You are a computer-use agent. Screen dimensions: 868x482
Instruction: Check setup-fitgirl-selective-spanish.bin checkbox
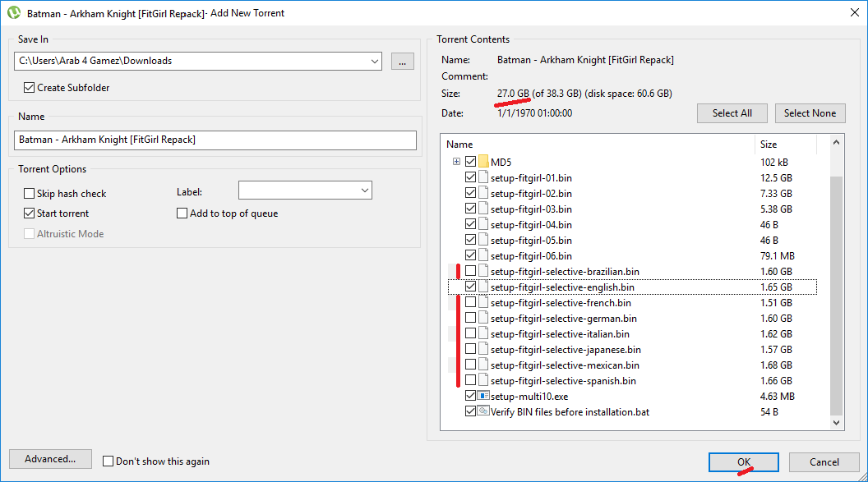(x=470, y=380)
